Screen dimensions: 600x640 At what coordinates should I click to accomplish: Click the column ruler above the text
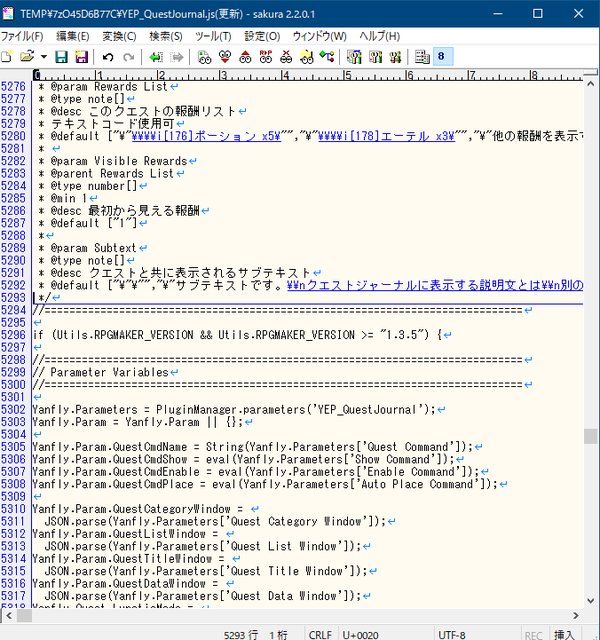point(308,75)
